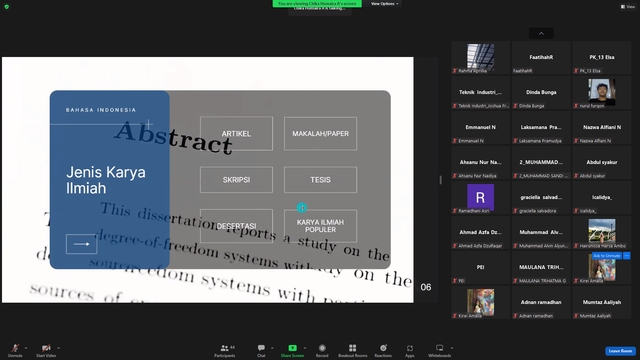Image resolution: width=640 pixels, height=360 pixels.
Task: Expand whiteboards options arrow
Action: [x=452, y=348]
